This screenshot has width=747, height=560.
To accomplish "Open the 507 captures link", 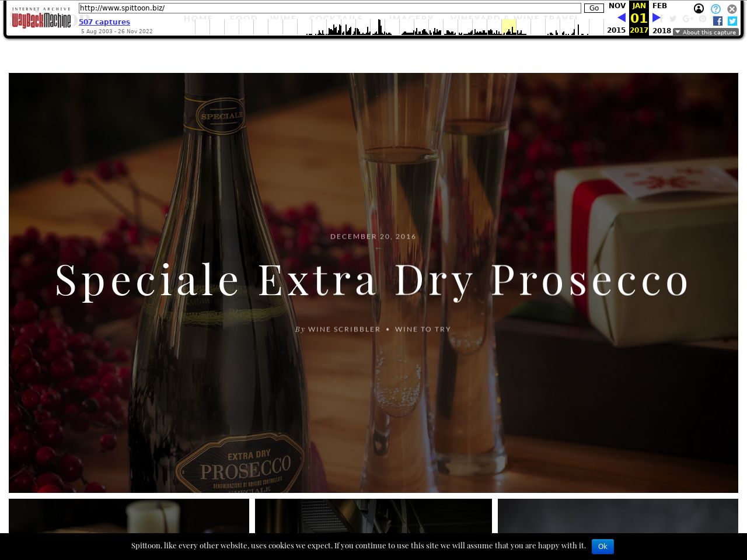I will (104, 22).
